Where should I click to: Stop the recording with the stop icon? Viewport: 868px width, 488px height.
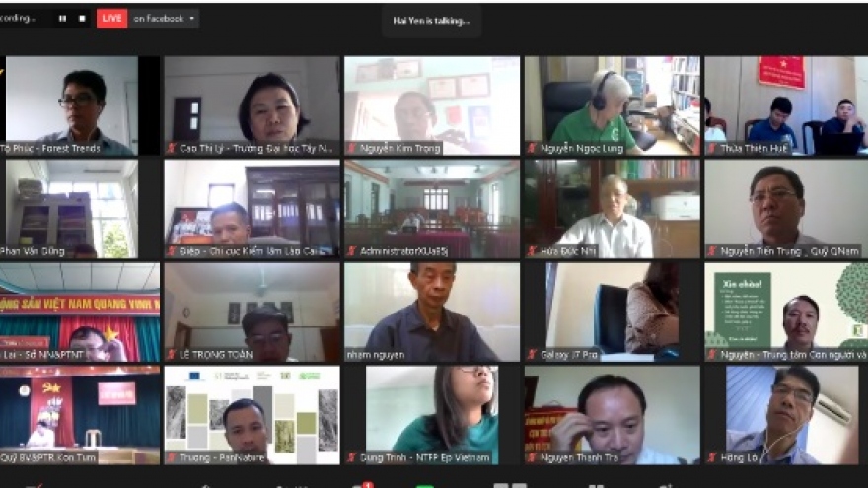pyautogui.click(x=82, y=19)
